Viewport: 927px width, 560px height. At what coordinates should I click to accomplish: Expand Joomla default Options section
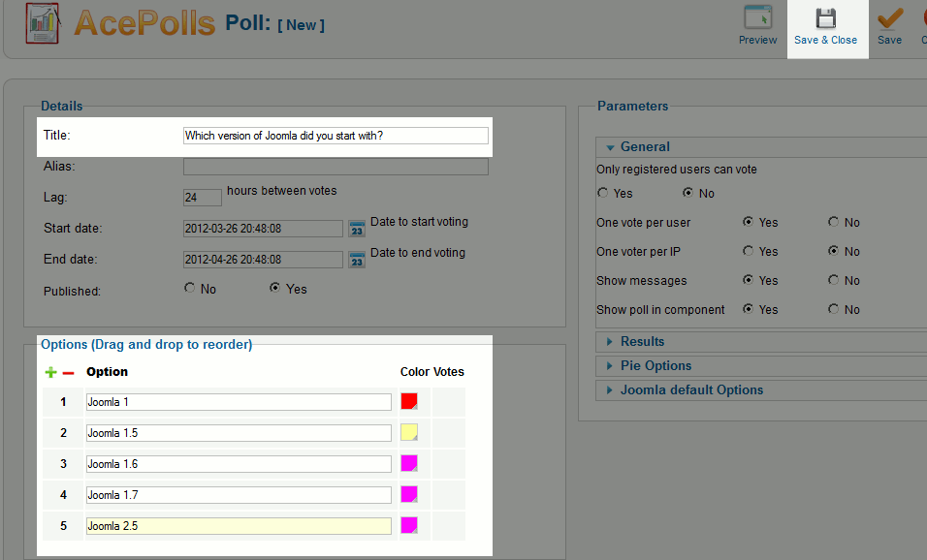[x=691, y=389]
